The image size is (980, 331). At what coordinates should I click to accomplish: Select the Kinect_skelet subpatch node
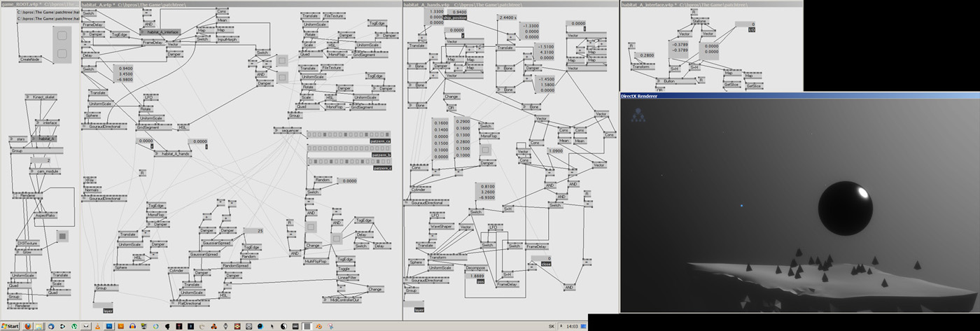(44, 97)
